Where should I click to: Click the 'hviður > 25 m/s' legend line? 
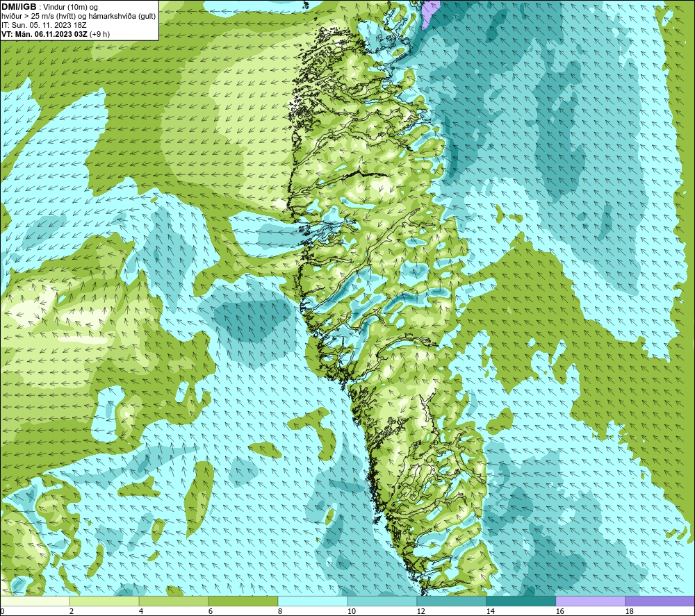(x=79, y=17)
